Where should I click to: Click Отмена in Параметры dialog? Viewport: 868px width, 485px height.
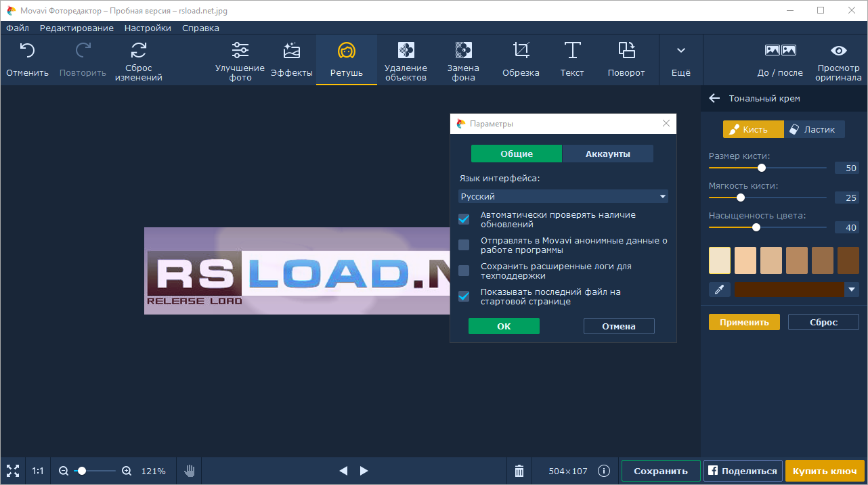pos(619,326)
